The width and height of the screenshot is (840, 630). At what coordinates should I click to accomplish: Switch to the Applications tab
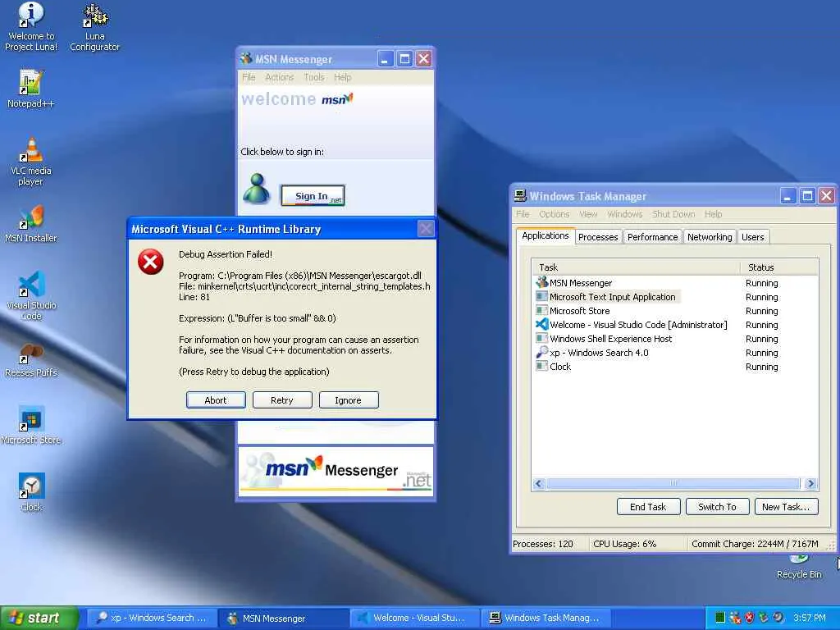click(x=546, y=235)
